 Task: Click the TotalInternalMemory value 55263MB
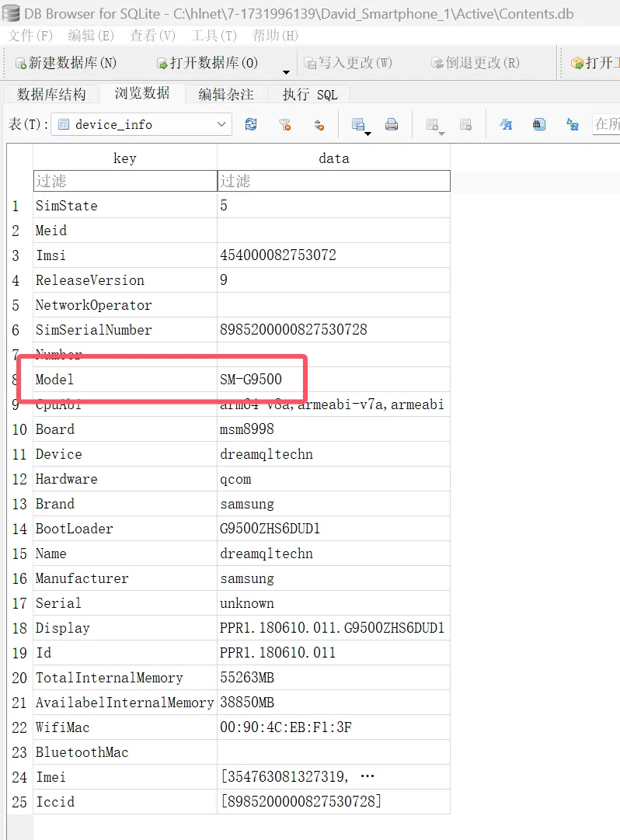click(333, 678)
